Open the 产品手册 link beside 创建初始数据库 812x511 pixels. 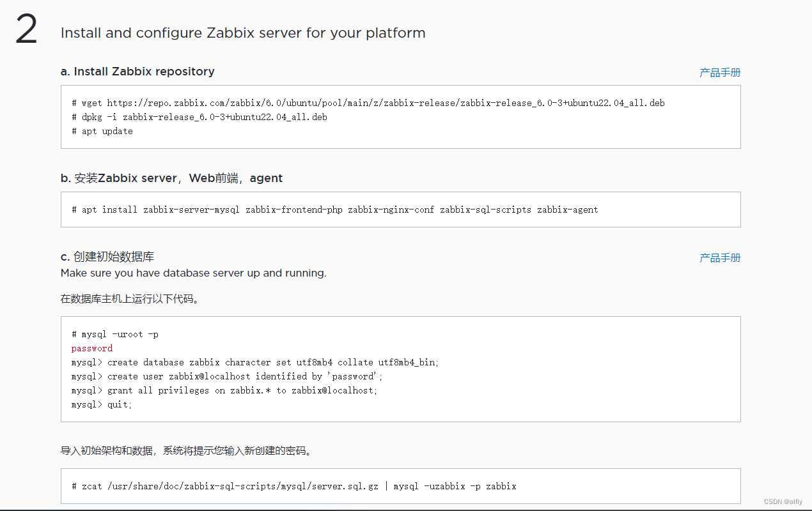(720, 257)
